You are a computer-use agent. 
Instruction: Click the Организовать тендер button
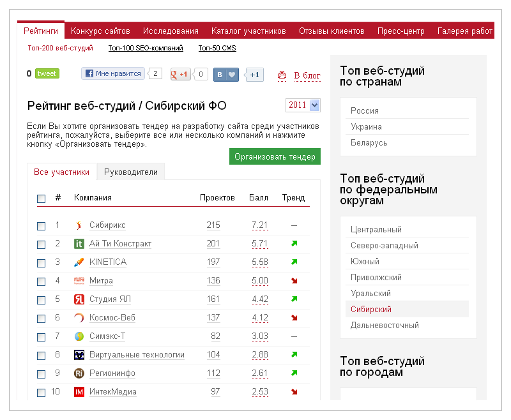pos(275,156)
